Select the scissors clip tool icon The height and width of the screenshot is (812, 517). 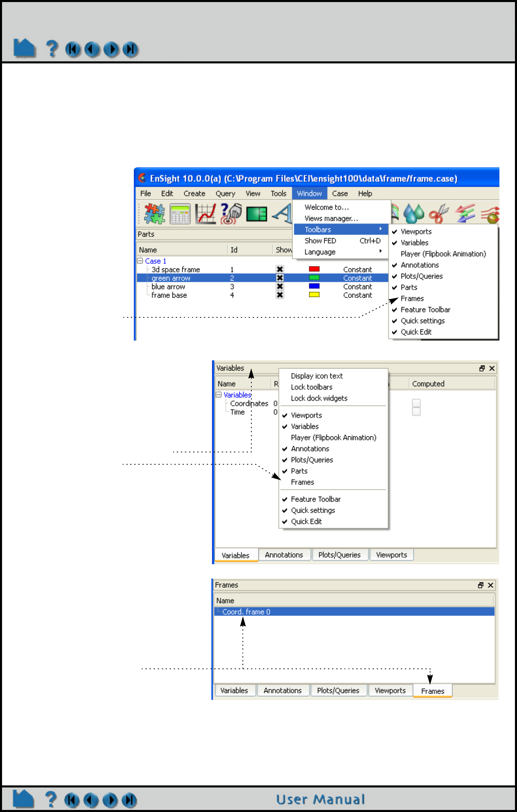coord(439,214)
